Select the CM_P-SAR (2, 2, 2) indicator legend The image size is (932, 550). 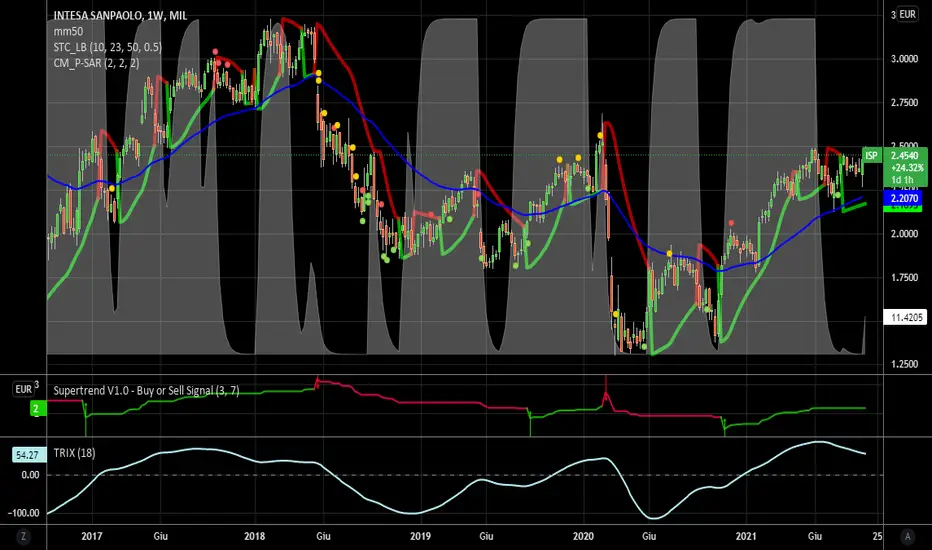[96, 62]
